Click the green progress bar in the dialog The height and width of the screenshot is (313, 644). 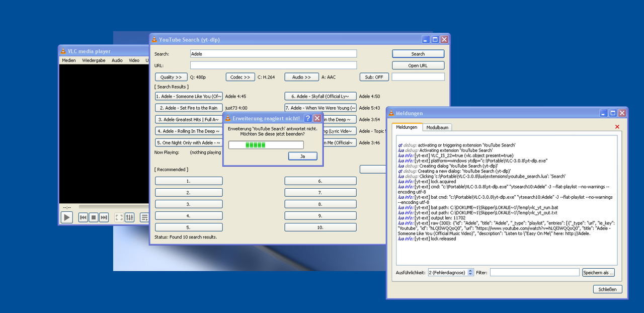266,145
